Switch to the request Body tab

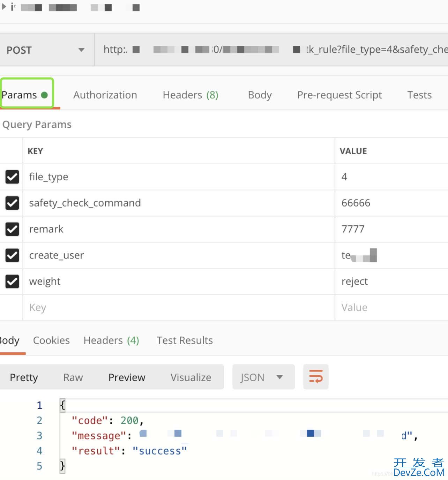pyautogui.click(x=260, y=95)
